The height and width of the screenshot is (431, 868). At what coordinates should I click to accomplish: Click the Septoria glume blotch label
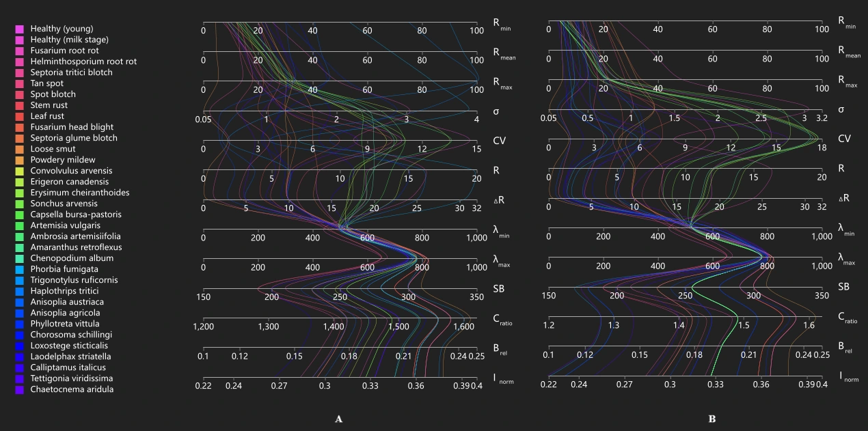(74, 138)
